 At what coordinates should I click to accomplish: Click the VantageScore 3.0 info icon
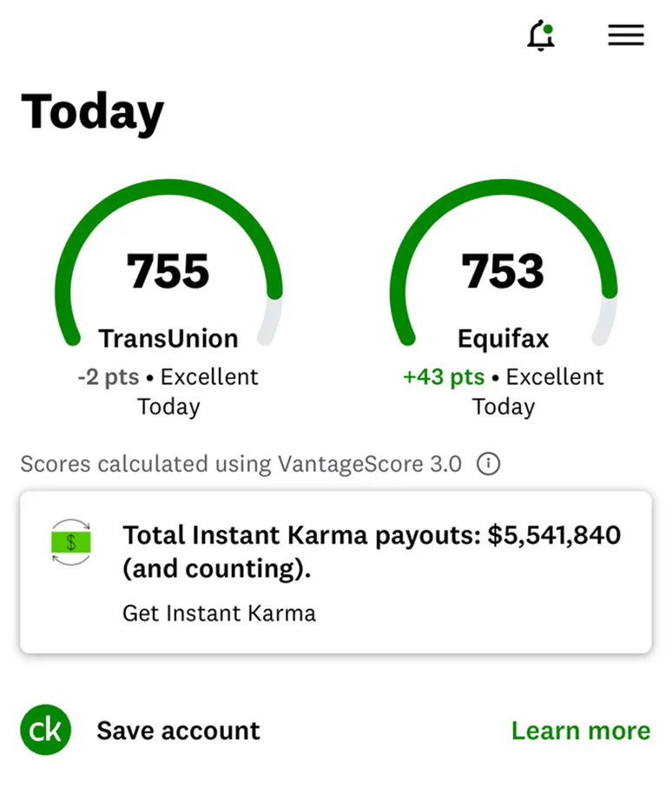coord(489,464)
